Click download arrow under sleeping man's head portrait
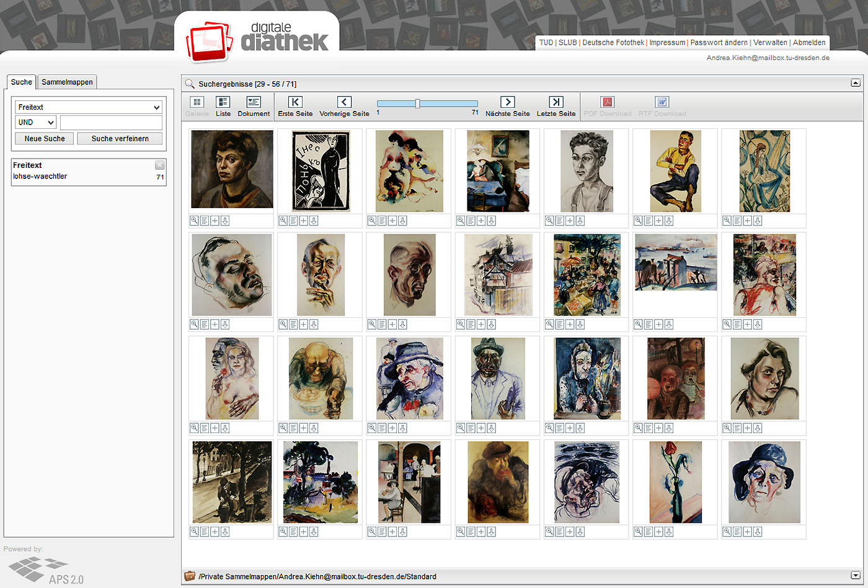The image size is (868, 588). [225, 324]
